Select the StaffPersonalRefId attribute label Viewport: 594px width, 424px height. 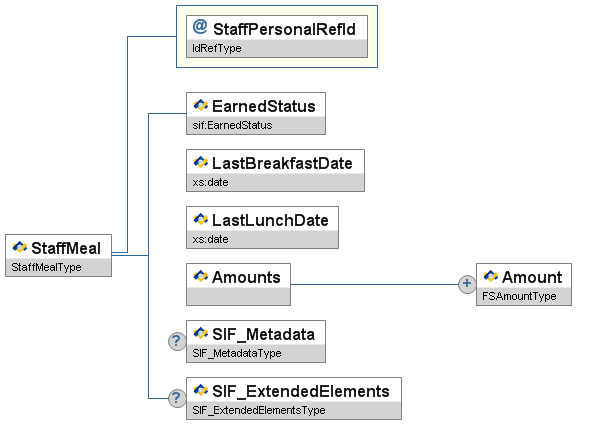coord(284,29)
